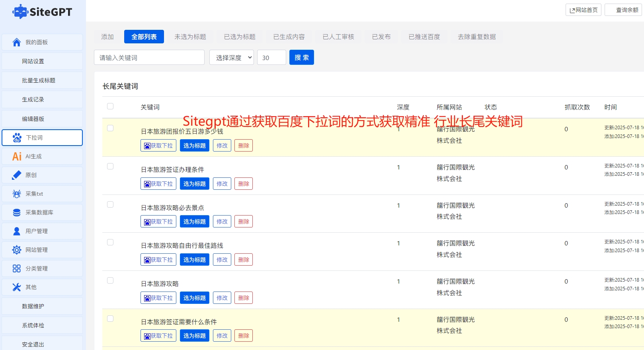The width and height of the screenshot is (644, 350).
Task: Check the row 日本旅游签证需要什么条件
Action: click(110, 319)
